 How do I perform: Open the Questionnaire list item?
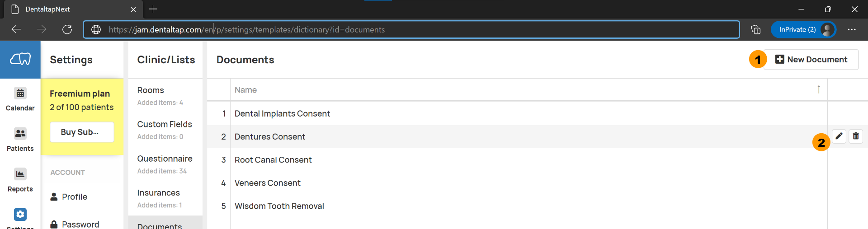(165, 164)
